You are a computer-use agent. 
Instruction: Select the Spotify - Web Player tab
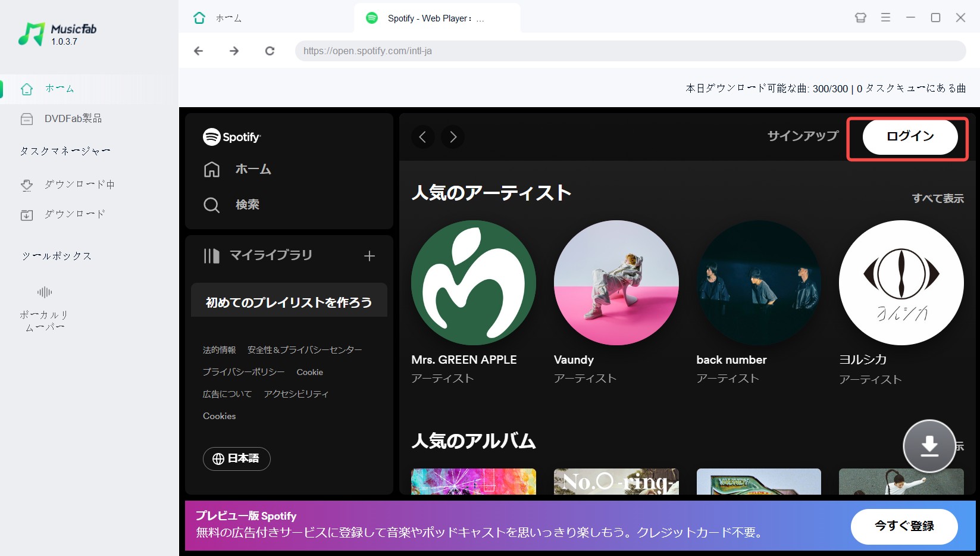tap(437, 18)
